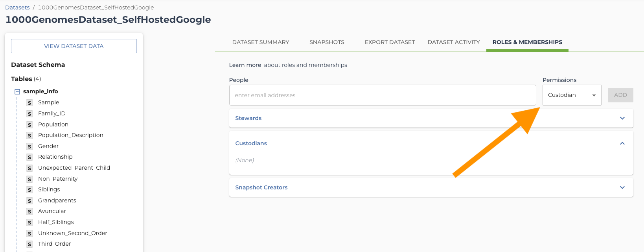
Task: Collapse the Custodians section chevron
Action: (x=622, y=143)
